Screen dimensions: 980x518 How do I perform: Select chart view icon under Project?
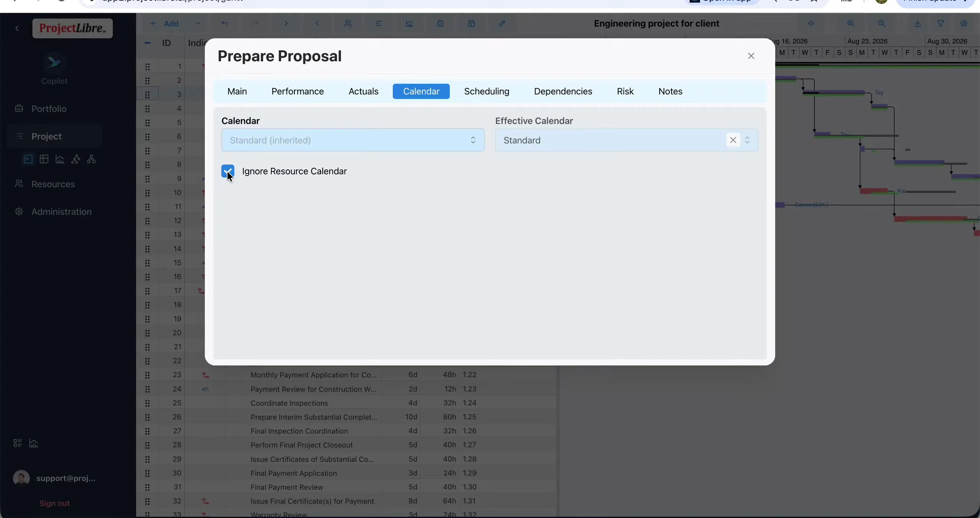pos(60,159)
